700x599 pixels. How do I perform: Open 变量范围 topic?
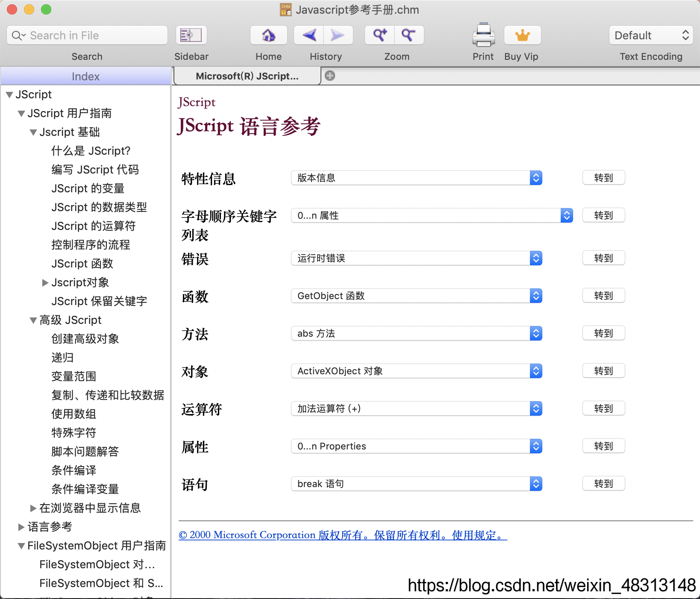[74, 376]
